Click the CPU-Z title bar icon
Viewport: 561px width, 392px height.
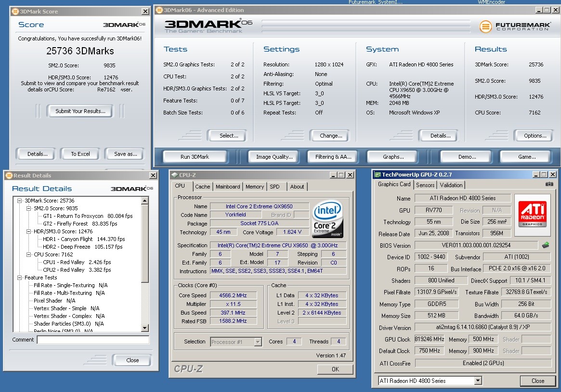[x=174, y=175]
